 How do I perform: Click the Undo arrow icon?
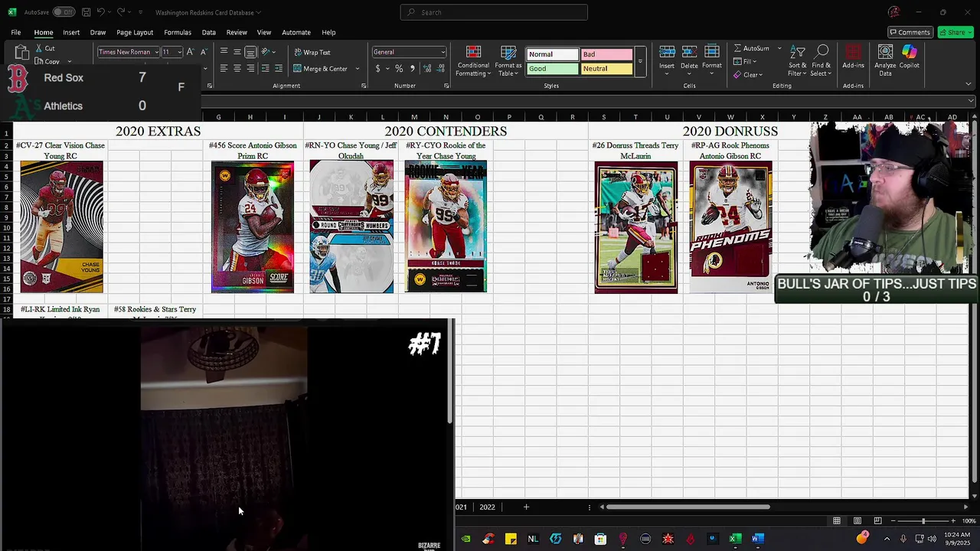tap(101, 12)
